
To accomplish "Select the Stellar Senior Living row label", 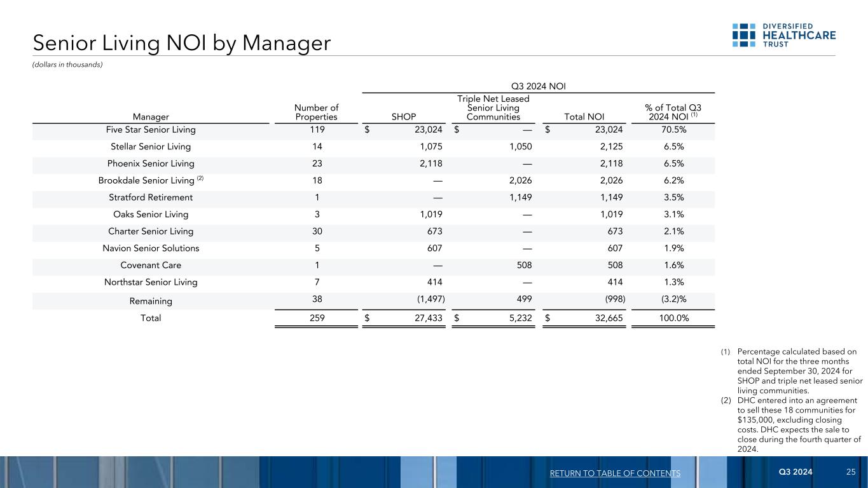I will coord(151,146).
